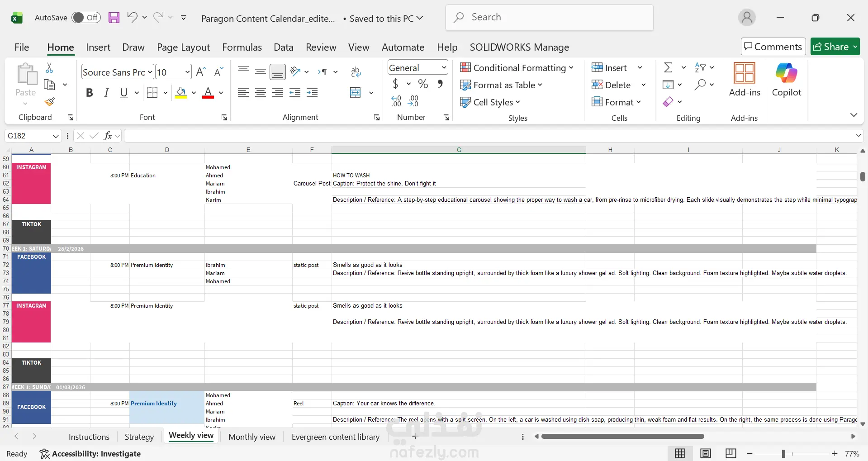Click the Share button
The image size is (868, 461).
point(835,47)
